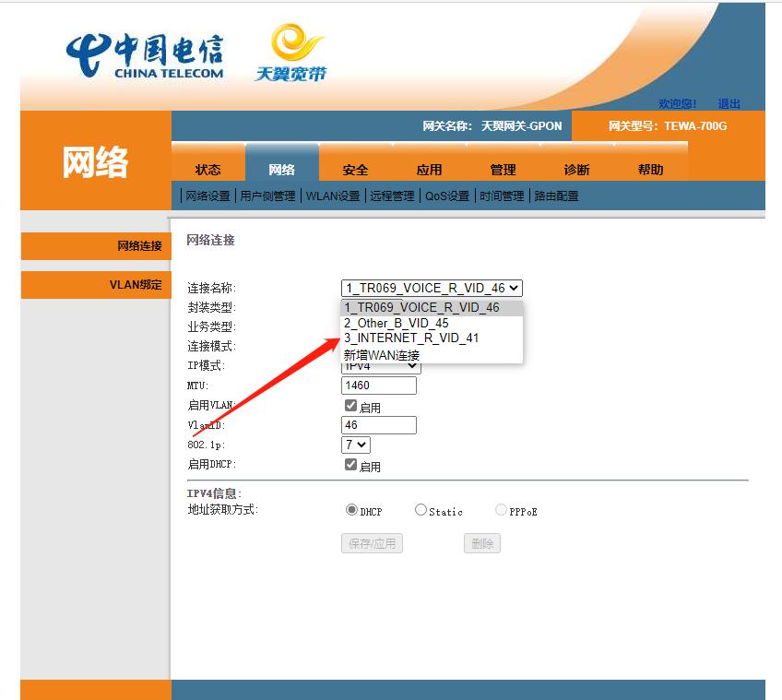Click the 保存/应用 save button
Screen dimensions: 782x700
point(374,542)
